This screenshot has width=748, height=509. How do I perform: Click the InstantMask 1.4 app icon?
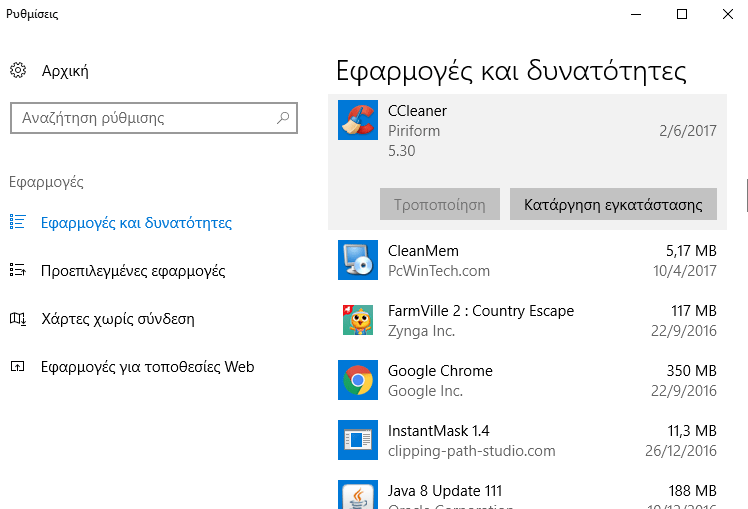(358, 440)
